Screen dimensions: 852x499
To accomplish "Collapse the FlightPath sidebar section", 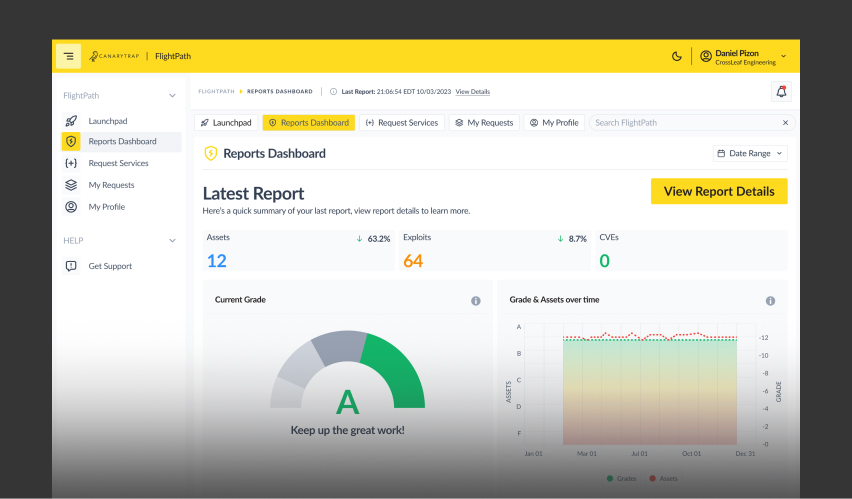I will click(172, 96).
